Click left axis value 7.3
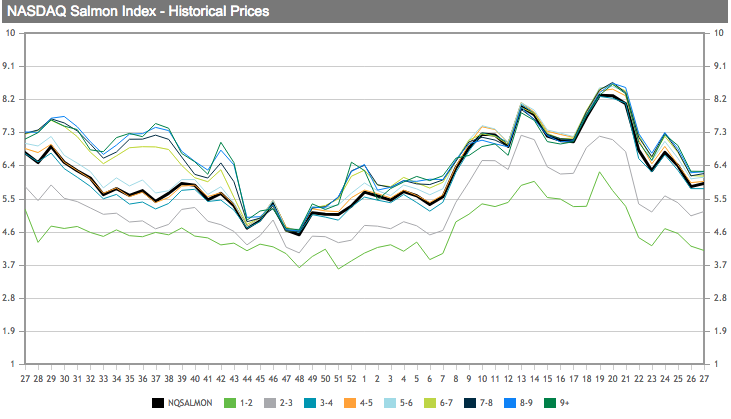 (8, 132)
